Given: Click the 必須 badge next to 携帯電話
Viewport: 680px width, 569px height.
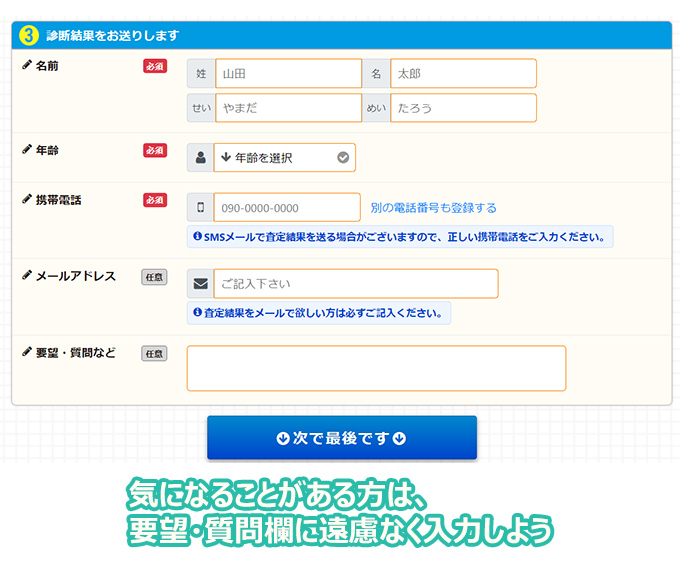Looking at the screenshot, I should click(x=155, y=200).
